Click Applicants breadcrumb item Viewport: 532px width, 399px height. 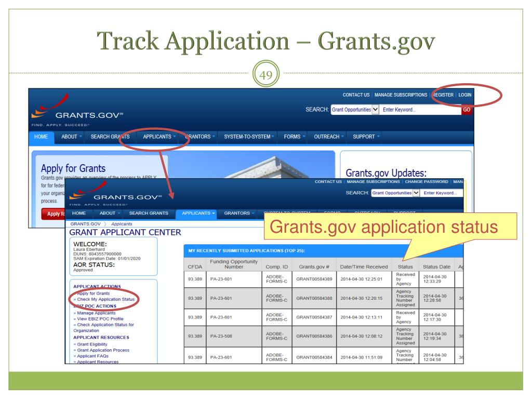coord(122,224)
